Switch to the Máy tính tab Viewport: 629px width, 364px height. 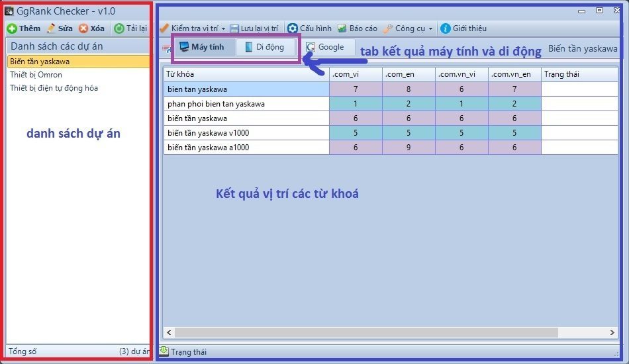pos(202,47)
